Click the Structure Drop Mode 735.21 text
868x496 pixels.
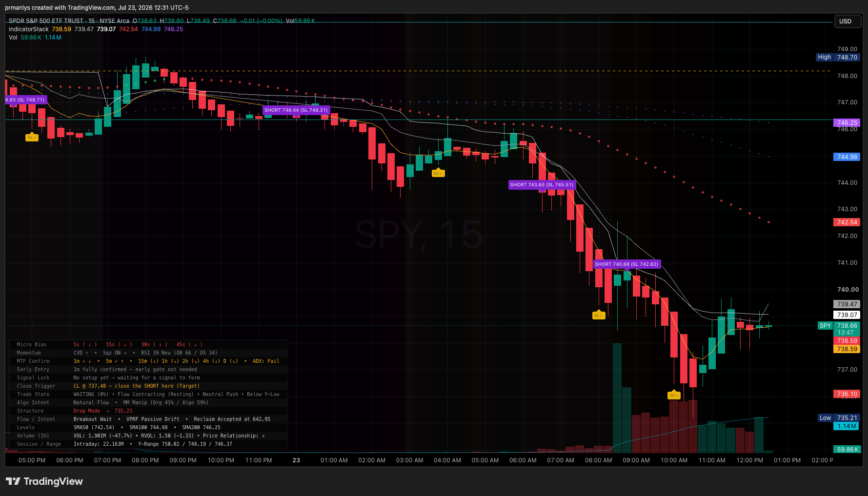[103, 411]
